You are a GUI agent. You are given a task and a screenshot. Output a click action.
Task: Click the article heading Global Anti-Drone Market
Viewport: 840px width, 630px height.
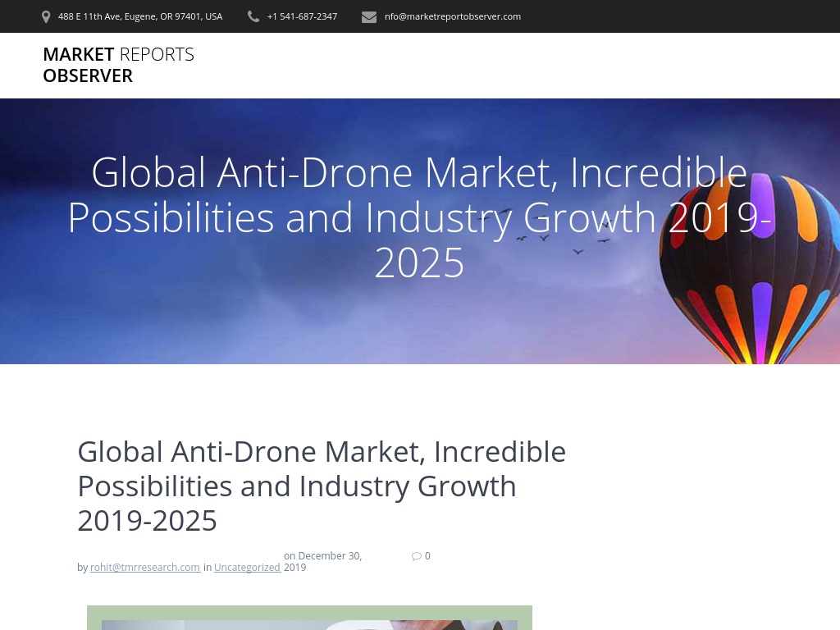tap(322, 486)
